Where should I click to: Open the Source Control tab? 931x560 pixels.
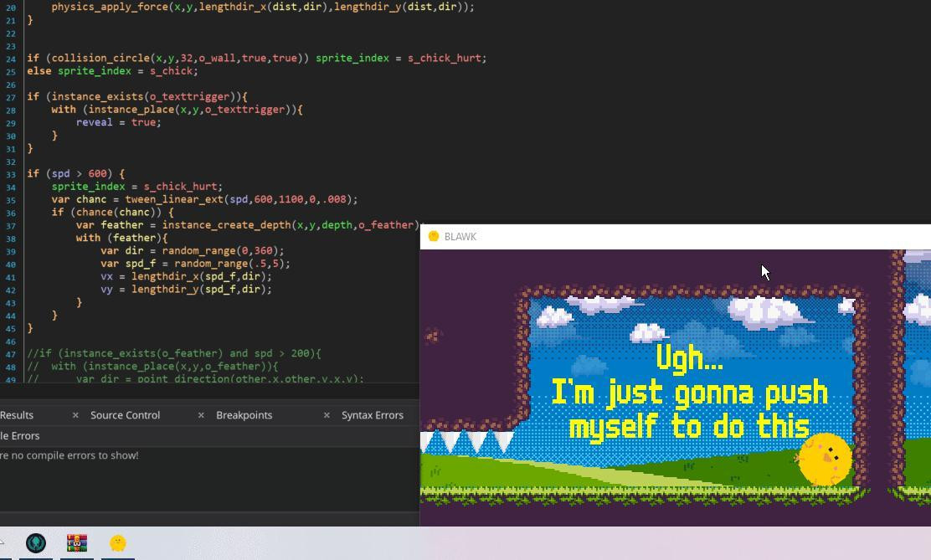coord(126,415)
